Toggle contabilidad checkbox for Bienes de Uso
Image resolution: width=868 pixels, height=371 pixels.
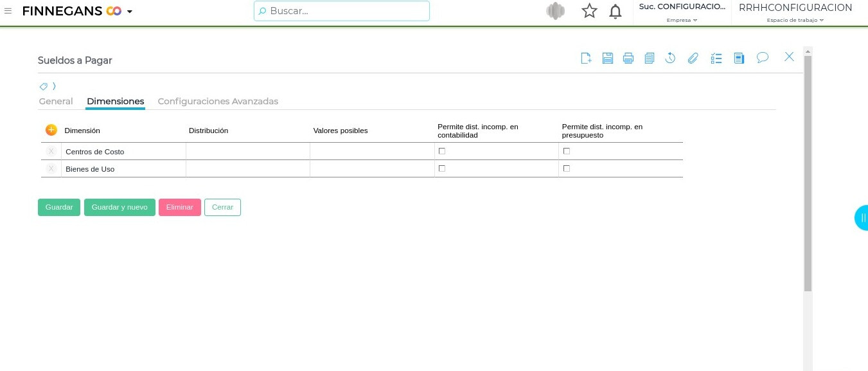click(441, 168)
